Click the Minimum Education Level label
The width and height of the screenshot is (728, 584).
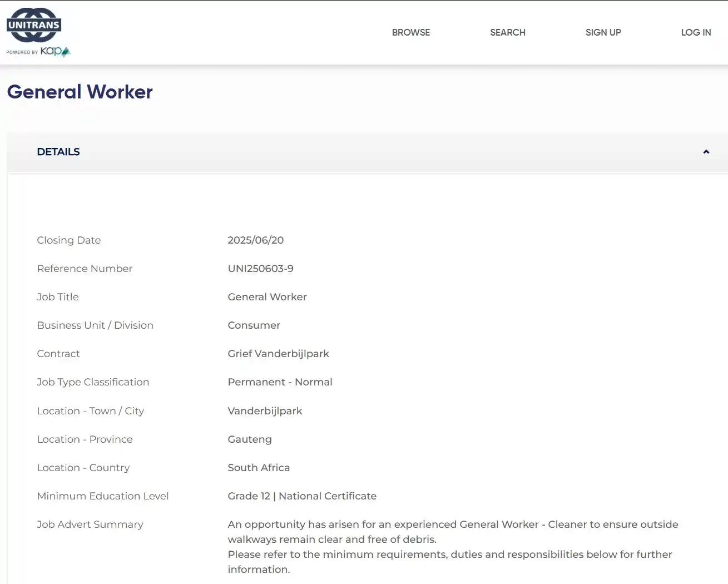[x=103, y=496]
